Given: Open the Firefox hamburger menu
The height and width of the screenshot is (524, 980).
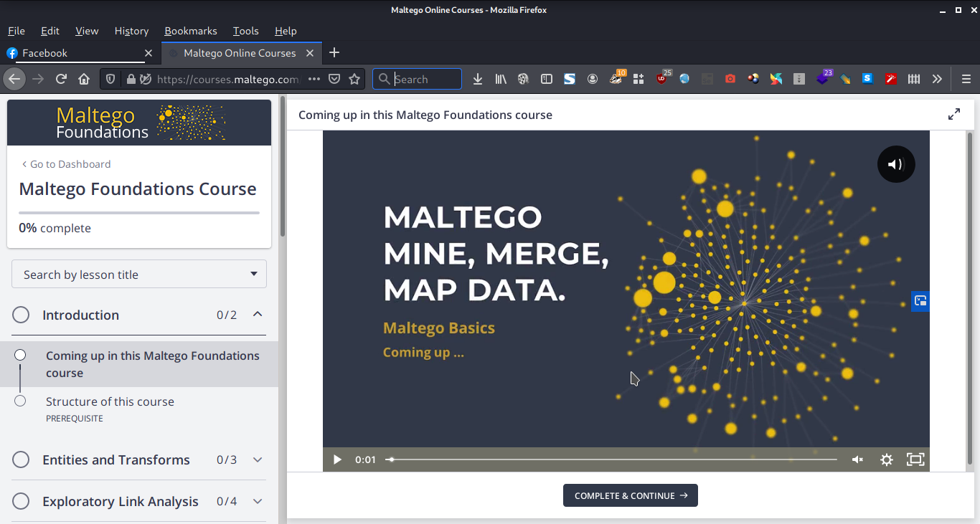Looking at the screenshot, I should click(x=966, y=79).
